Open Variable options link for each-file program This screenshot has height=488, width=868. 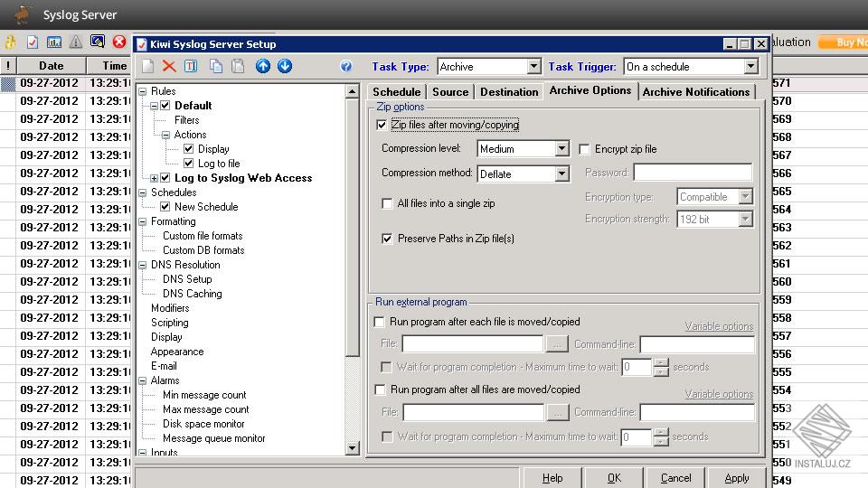[719, 326]
